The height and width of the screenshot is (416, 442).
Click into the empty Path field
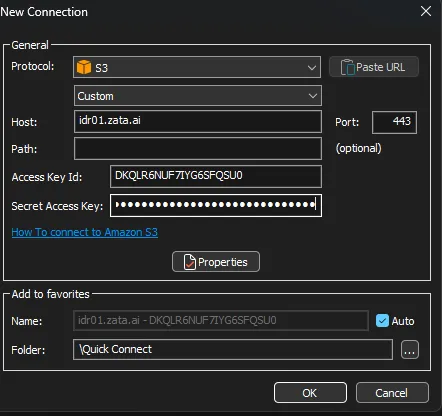pyautogui.click(x=198, y=148)
